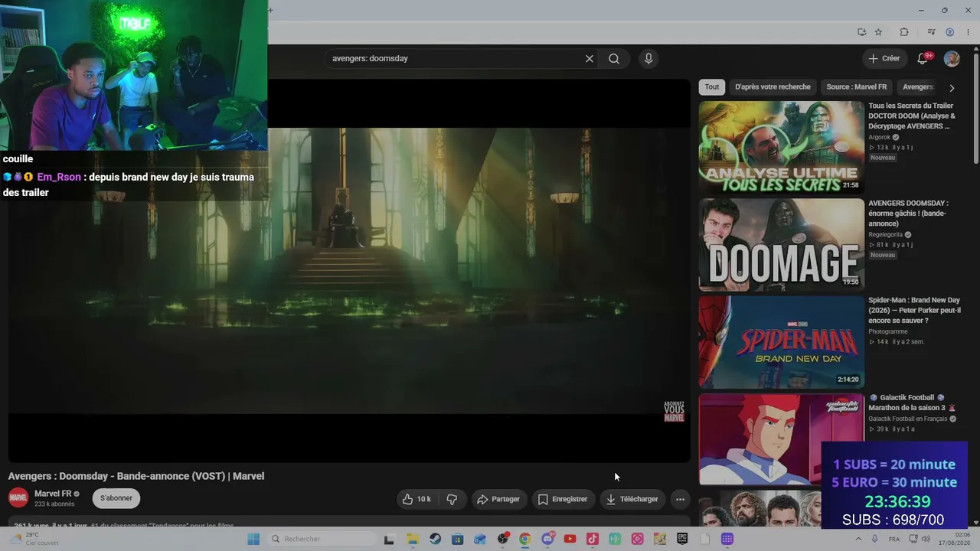Download the video with Télécharger

[x=632, y=499]
